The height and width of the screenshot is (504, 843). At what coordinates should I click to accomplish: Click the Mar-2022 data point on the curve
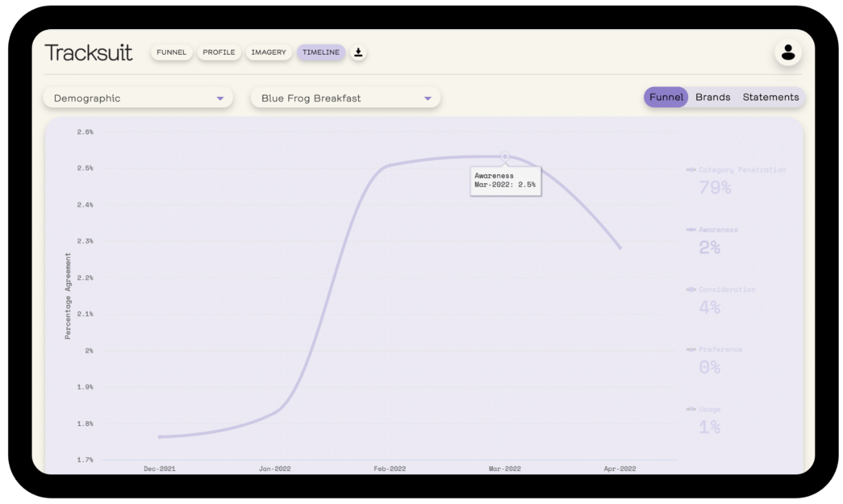(505, 156)
